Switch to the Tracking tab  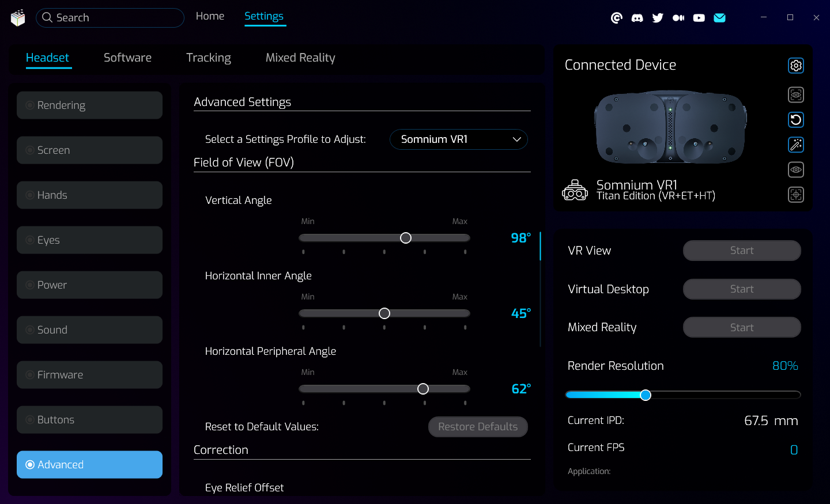pyautogui.click(x=209, y=58)
